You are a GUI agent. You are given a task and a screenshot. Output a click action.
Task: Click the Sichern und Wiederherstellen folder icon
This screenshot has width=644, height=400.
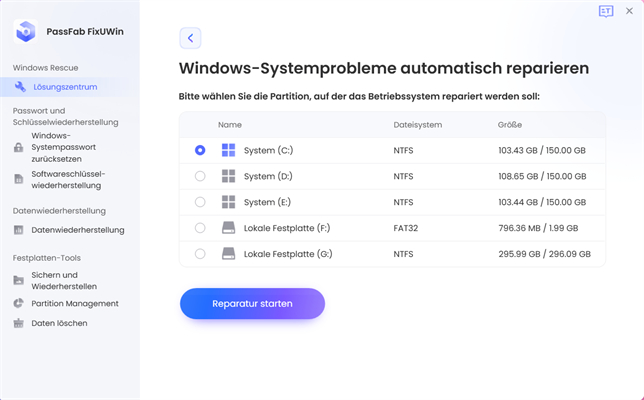point(19,280)
